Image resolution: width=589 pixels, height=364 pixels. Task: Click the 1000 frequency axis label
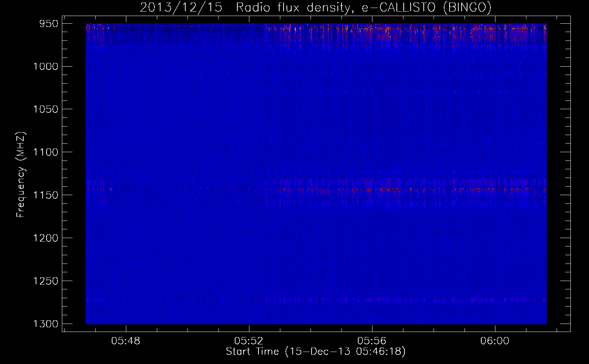click(46, 67)
